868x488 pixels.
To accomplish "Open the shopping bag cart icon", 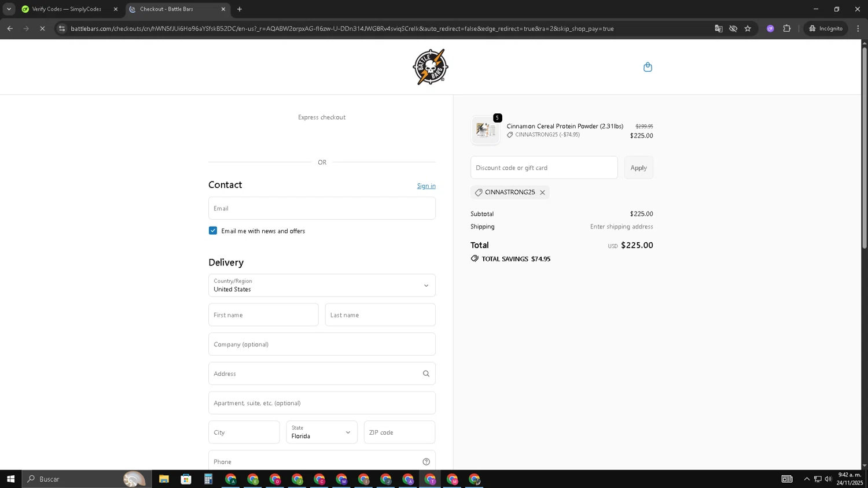I will [x=648, y=67].
